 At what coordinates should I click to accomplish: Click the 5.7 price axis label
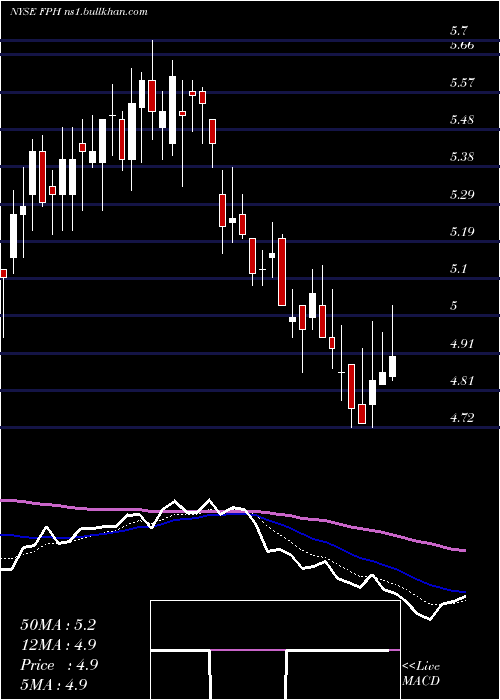click(459, 31)
